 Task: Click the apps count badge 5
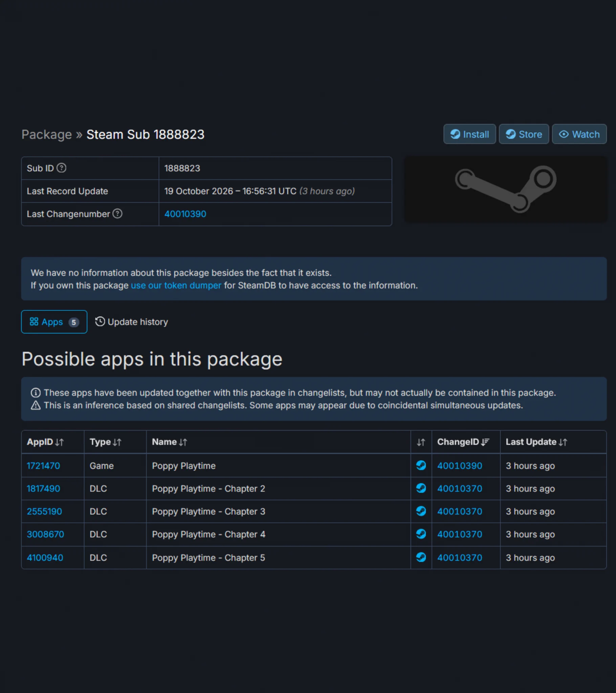coord(73,322)
